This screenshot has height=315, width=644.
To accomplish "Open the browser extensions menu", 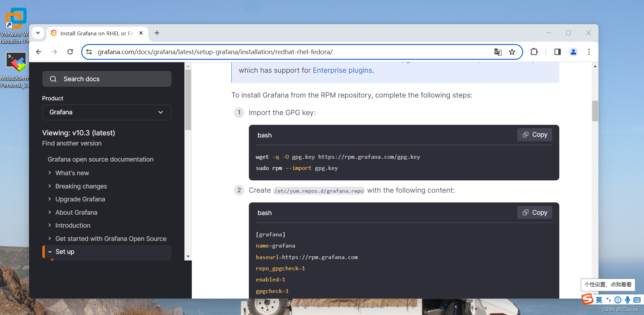I will (534, 52).
